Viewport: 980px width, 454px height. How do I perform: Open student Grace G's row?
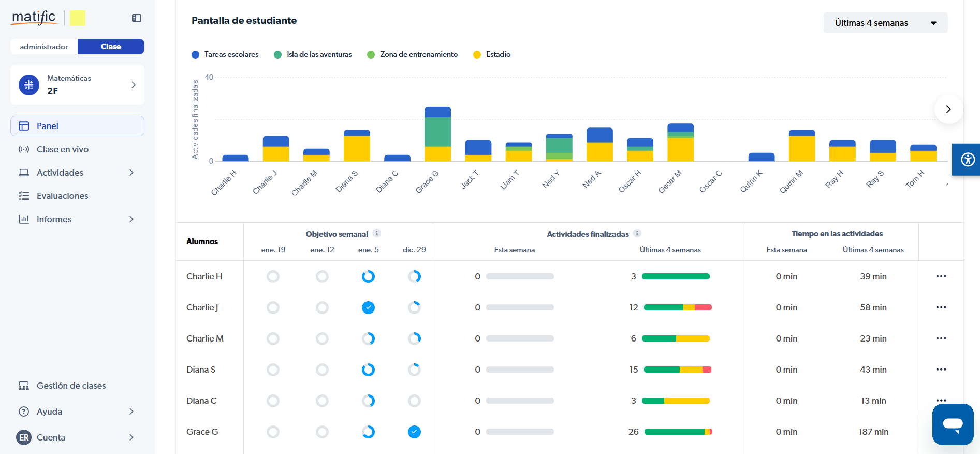pos(202,432)
